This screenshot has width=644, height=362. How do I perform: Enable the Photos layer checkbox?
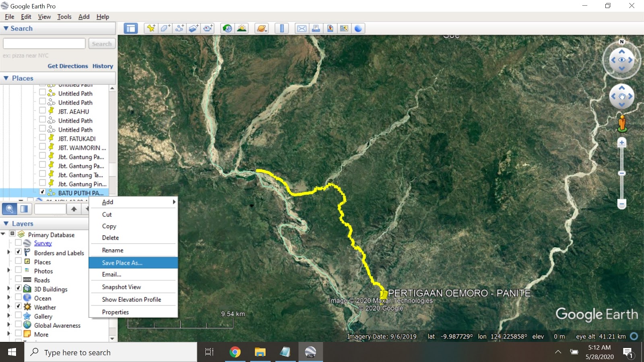[x=18, y=270]
